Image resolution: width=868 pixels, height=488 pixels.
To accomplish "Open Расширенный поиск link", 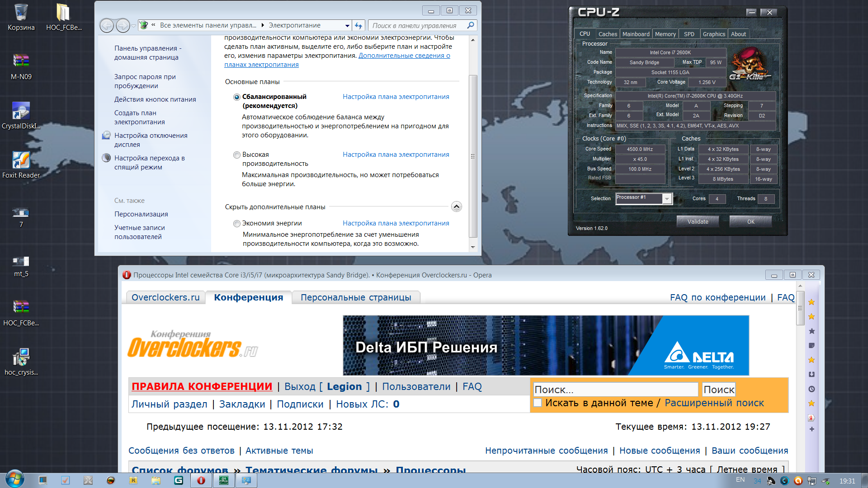I will [x=714, y=403].
